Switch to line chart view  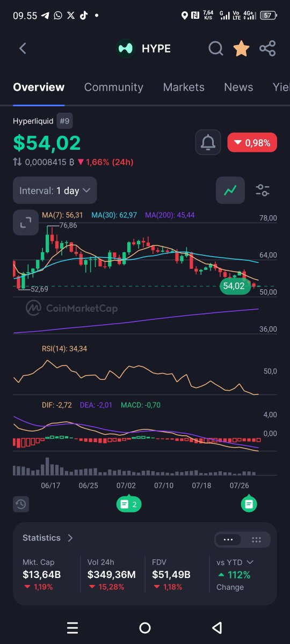[x=230, y=190]
